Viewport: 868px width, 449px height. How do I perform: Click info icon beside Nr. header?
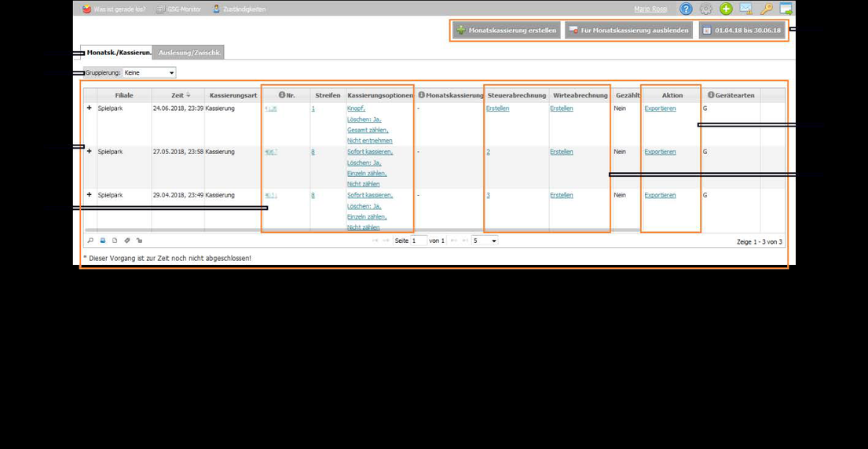(x=282, y=95)
